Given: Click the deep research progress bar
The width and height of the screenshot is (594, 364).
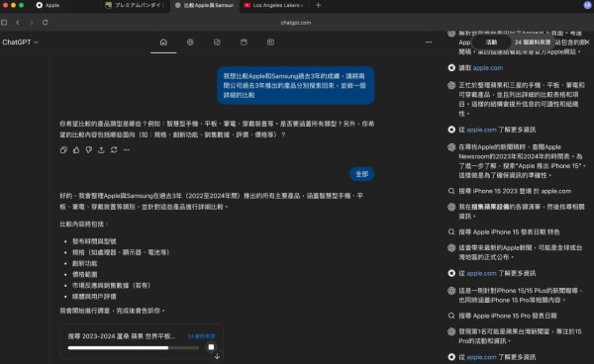Looking at the screenshot, I should pyautogui.click(x=134, y=348).
